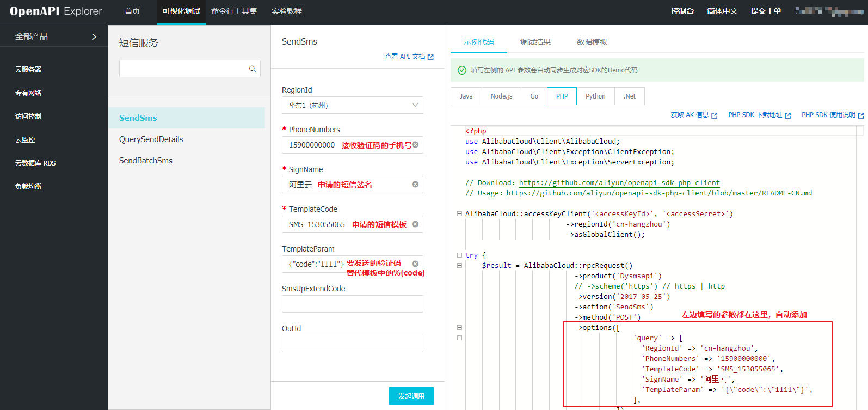Go to the 首页 tab

tap(132, 11)
